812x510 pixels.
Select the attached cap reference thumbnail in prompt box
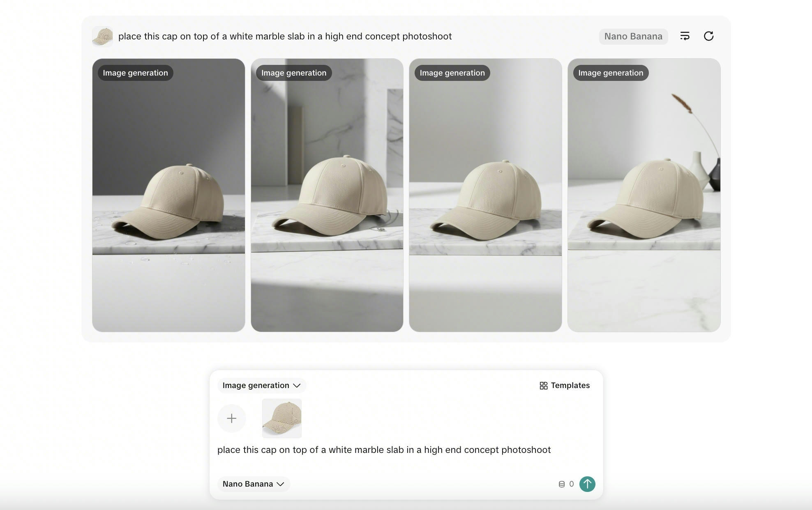[282, 418]
